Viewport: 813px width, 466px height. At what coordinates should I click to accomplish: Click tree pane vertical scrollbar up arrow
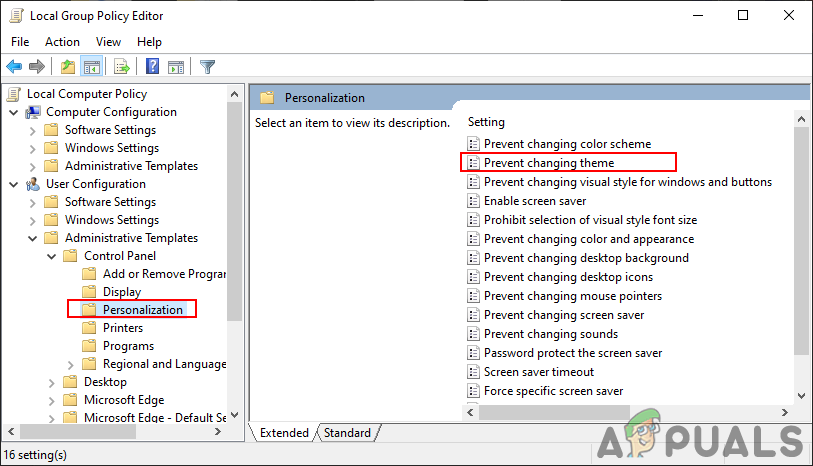[234, 94]
